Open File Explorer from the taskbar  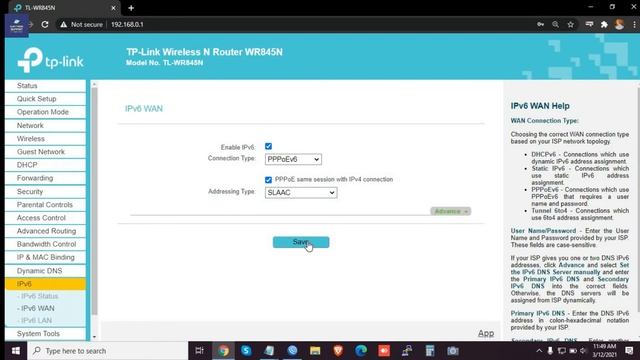(315, 351)
